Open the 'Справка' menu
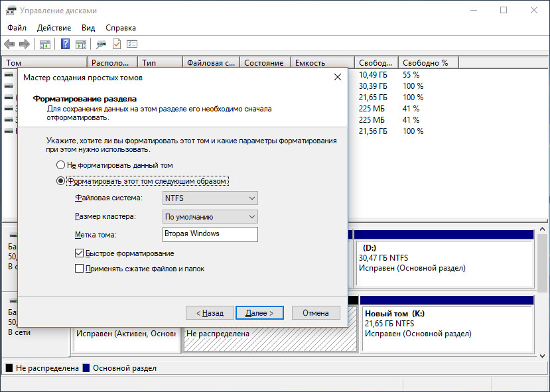Screen dimensions: 550x392 tap(121, 28)
